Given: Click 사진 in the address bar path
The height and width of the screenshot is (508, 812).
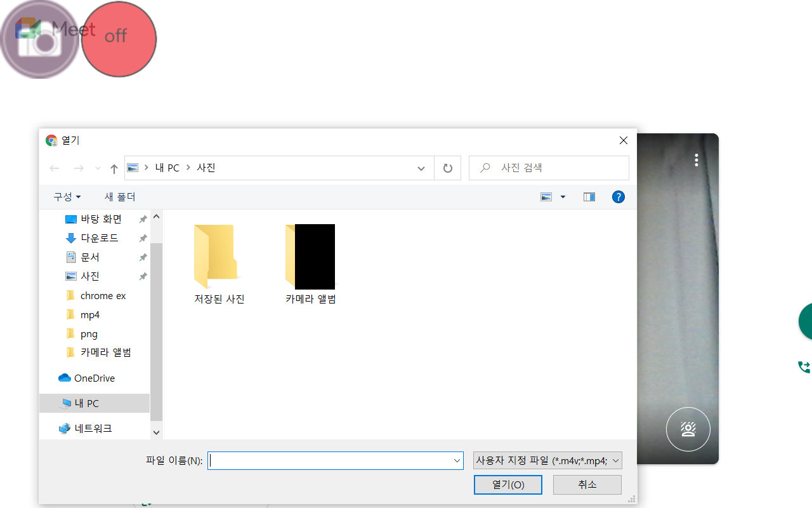Looking at the screenshot, I should [206, 168].
